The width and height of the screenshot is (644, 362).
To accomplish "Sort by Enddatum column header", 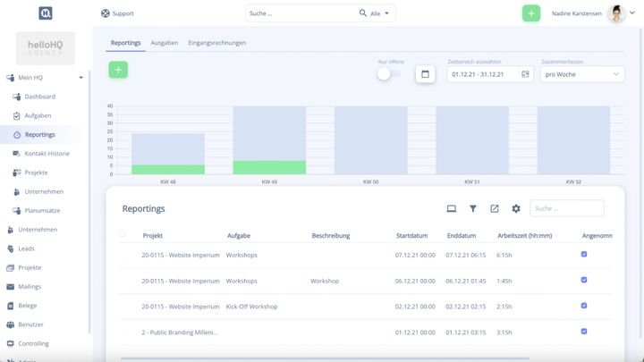I will [x=462, y=236].
